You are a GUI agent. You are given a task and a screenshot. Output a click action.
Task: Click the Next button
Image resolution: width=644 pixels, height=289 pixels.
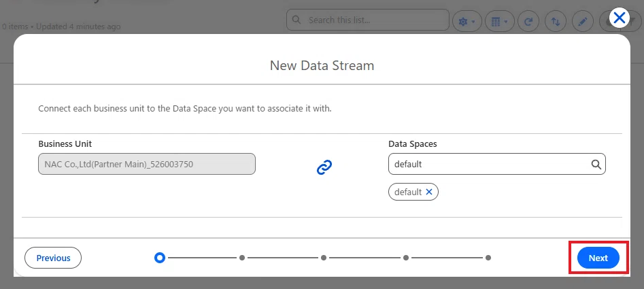click(x=598, y=258)
